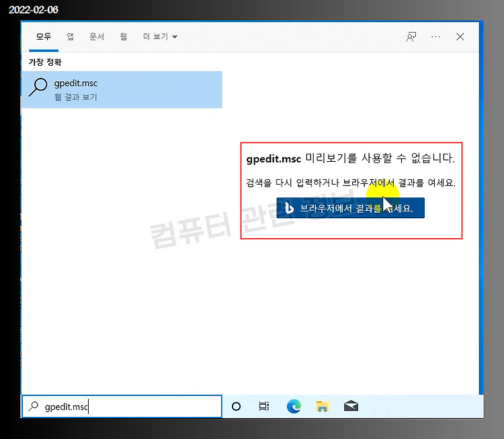Open Cortana circle icon on taskbar
Image resolution: width=504 pixels, height=439 pixels.
click(x=237, y=407)
